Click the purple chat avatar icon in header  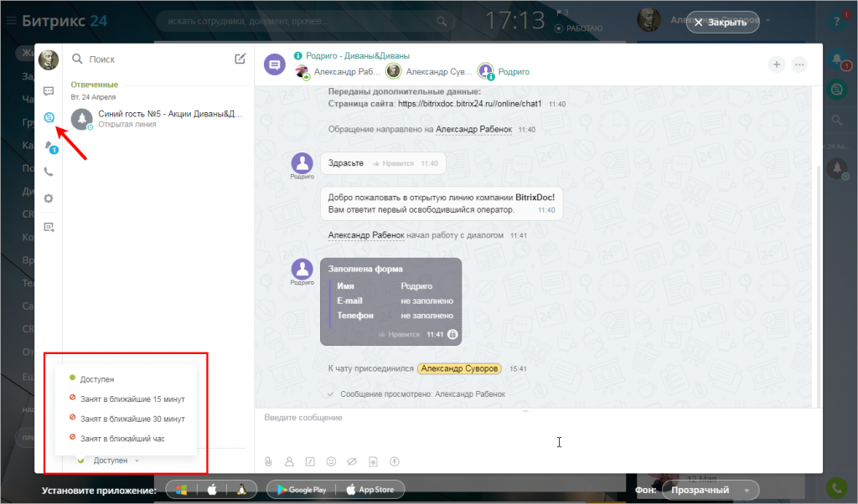275,64
